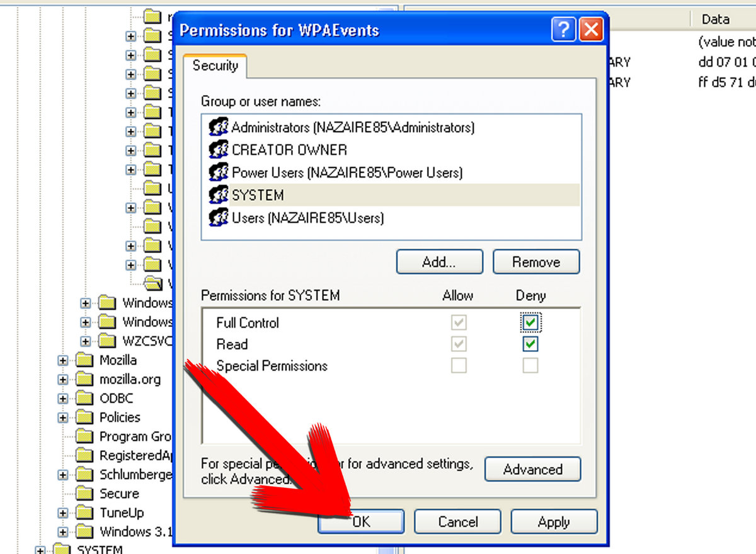Click the SYSTEM group icon in the list
Viewport: 756px width, 554px height.
point(217,195)
